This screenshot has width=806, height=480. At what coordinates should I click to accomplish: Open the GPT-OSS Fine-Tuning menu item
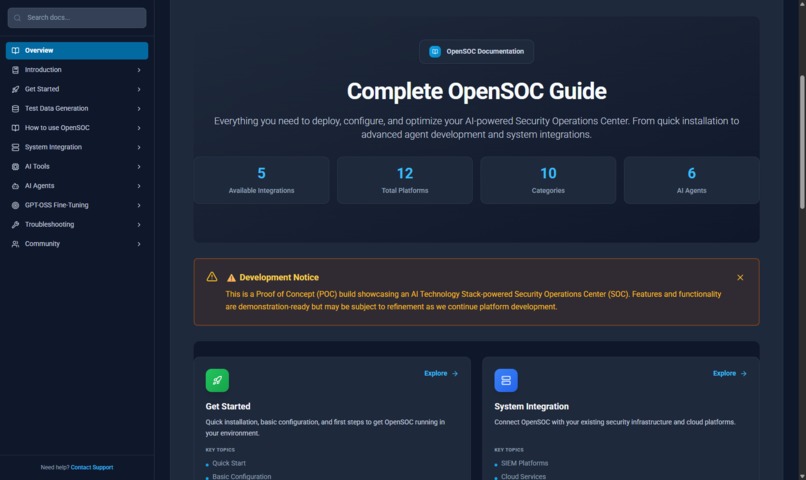point(77,205)
